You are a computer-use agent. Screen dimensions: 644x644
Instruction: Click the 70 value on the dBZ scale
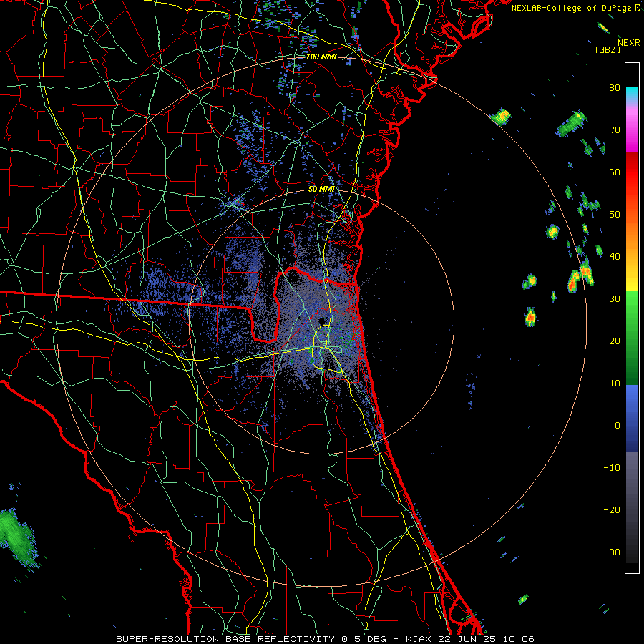615,130
